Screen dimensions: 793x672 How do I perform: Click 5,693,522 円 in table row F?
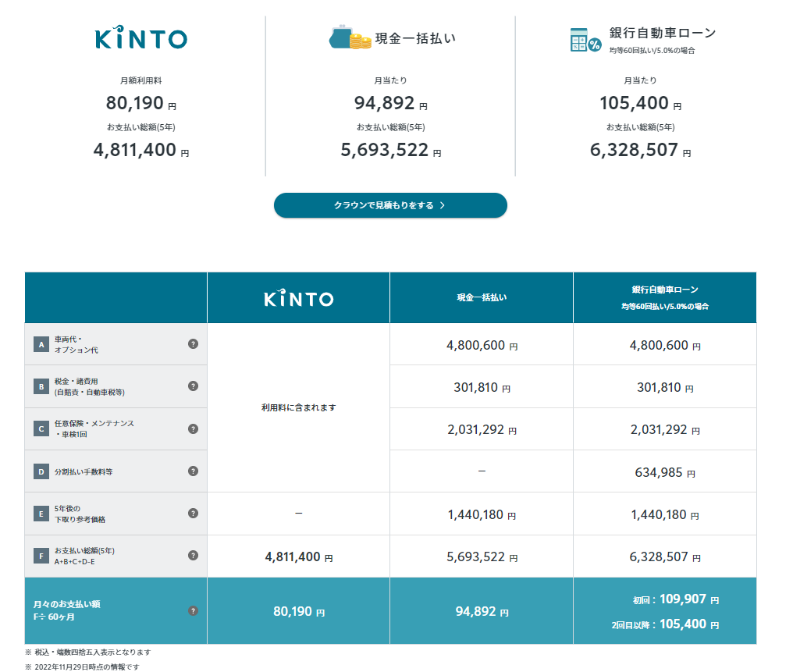click(x=482, y=557)
